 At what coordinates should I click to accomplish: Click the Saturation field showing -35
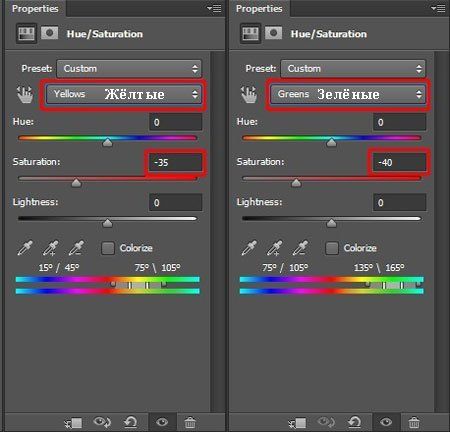176,162
